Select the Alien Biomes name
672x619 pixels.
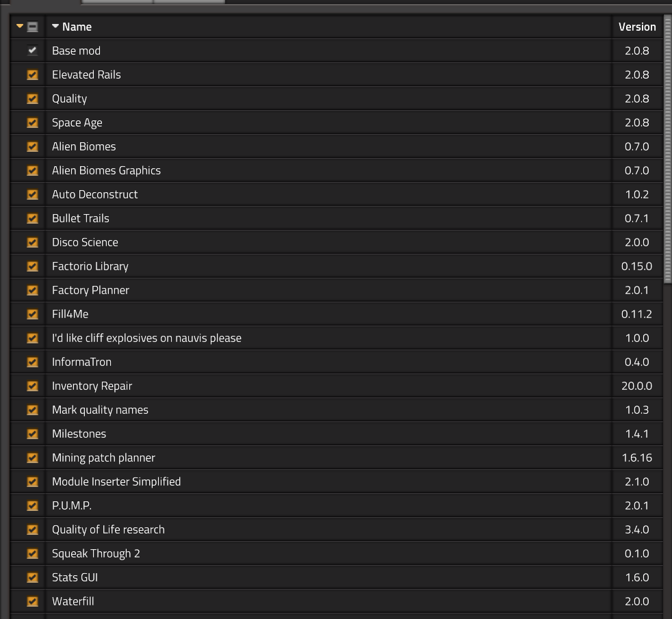[84, 146]
